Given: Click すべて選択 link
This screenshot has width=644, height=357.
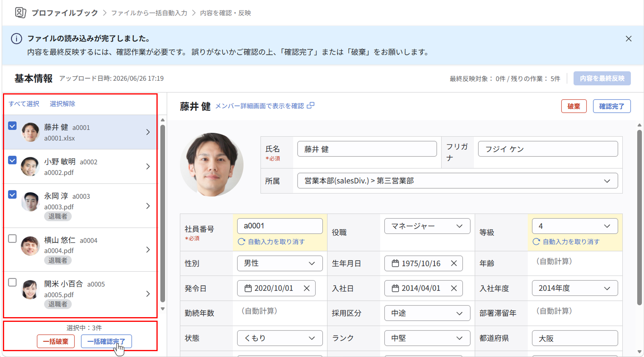Looking at the screenshot, I should click(24, 104).
